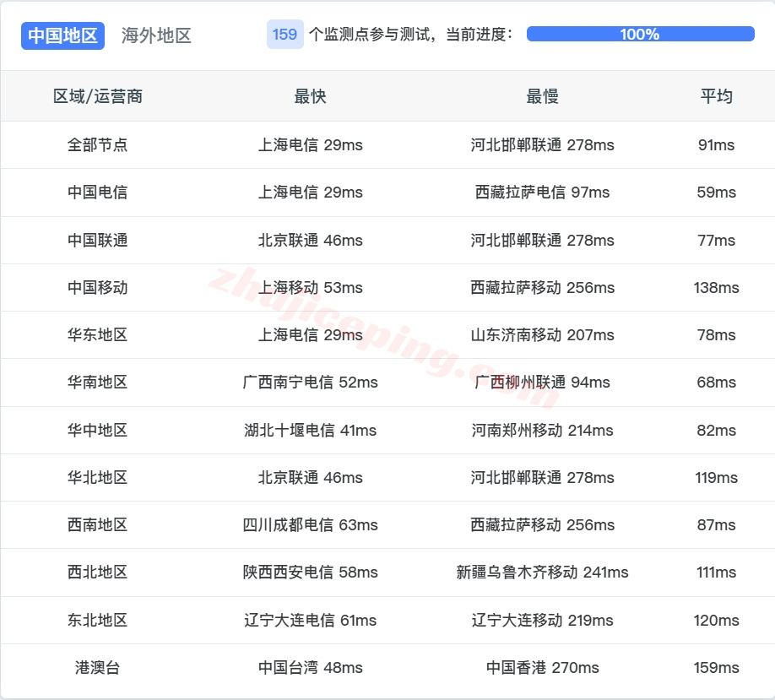This screenshot has width=775, height=700.
Task: Click the 159 monitoring points badge
Action: (283, 34)
